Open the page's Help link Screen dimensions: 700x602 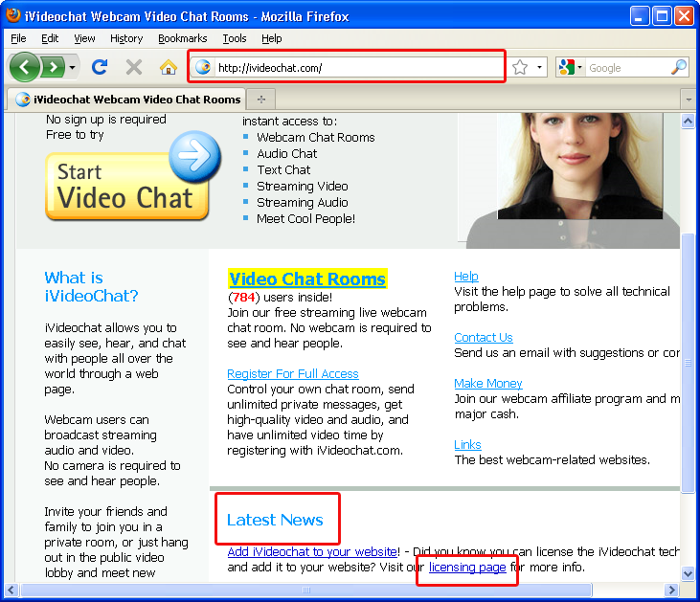[x=466, y=277]
